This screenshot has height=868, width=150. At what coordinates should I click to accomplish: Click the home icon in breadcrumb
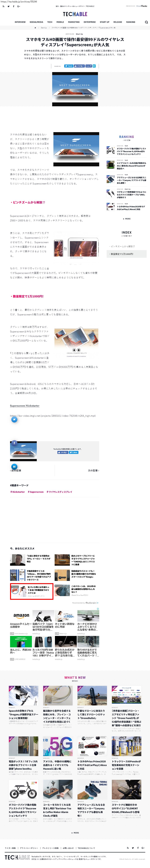tap(35, 28)
